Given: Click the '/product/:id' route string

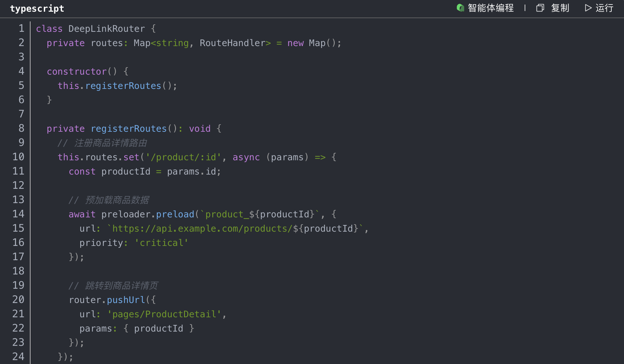Looking at the screenshot, I should pyautogui.click(x=183, y=157).
